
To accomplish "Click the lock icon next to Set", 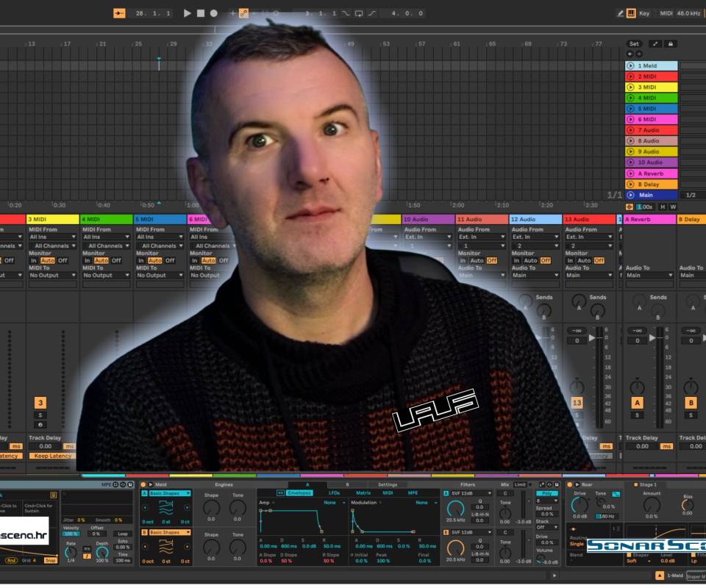I will 671,43.
